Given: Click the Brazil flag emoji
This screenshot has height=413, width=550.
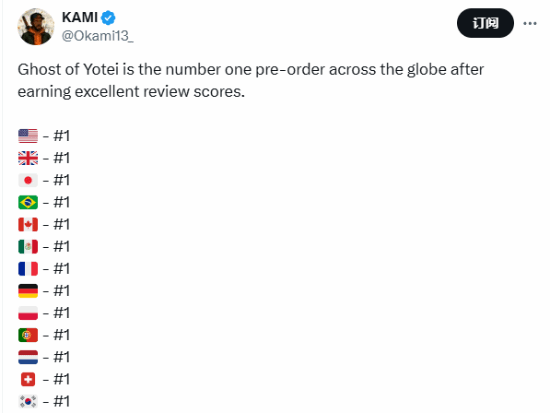Looking at the screenshot, I should (28, 202).
